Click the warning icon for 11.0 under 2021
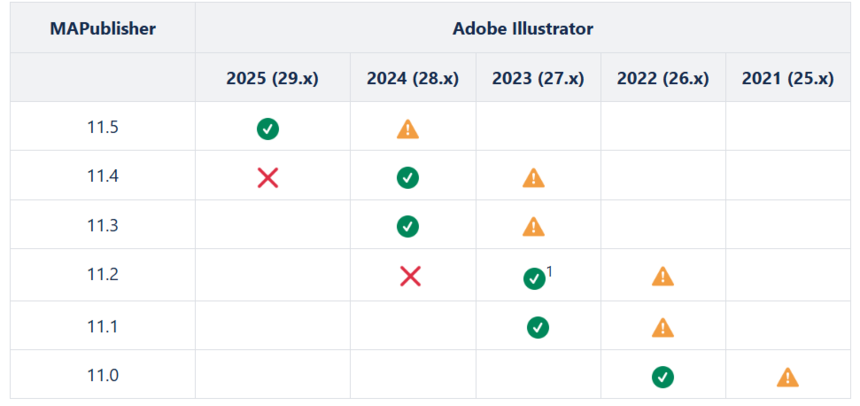 788,377
